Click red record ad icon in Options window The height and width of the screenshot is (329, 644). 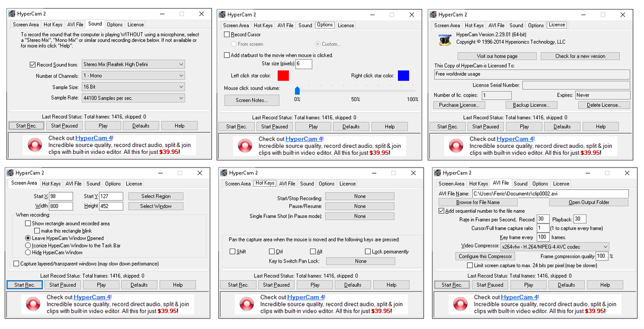click(246, 146)
